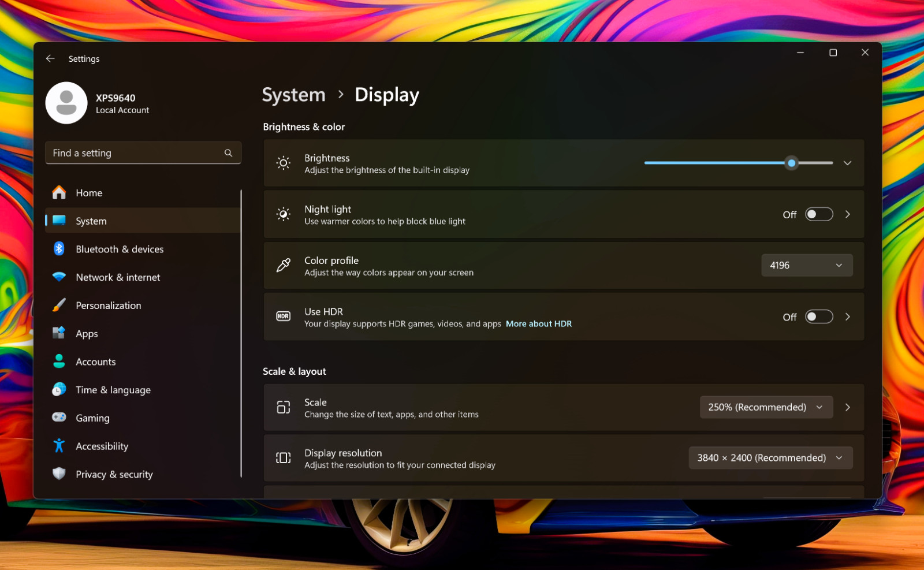Open Personalization settings
The width and height of the screenshot is (924, 570).
click(143, 306)
